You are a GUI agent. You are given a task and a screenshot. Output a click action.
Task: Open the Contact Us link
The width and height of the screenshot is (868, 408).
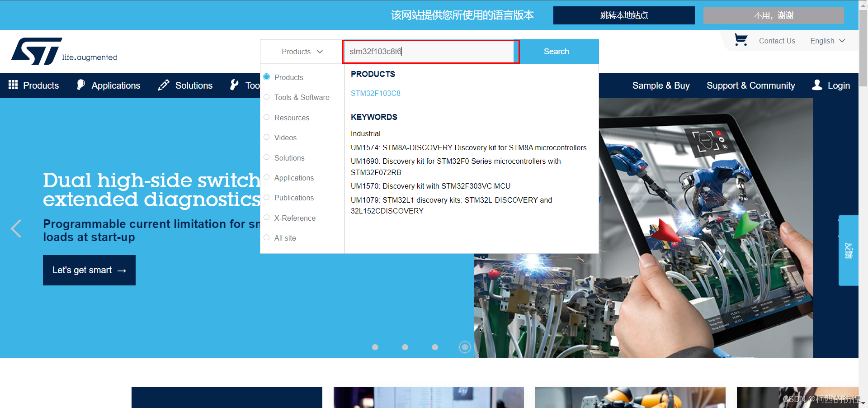click(777, 41)
